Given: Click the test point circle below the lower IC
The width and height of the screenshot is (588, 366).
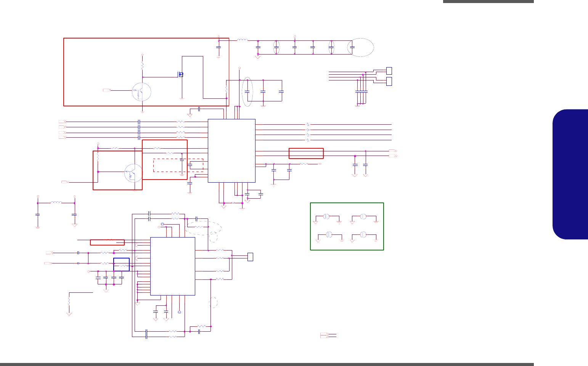Looking at the screenshot, I should [179, 313].
